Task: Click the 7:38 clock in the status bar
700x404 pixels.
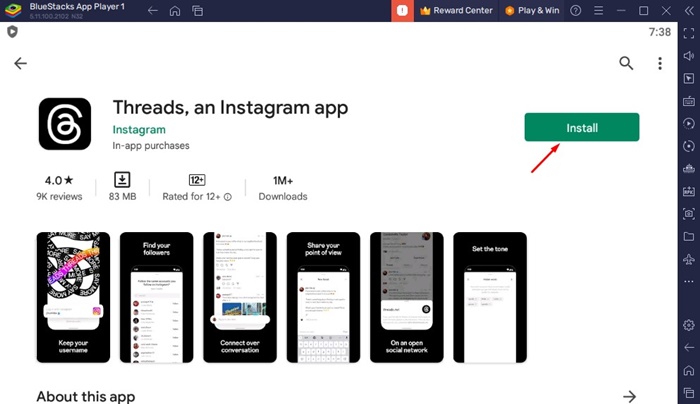Action: (659, 32)
